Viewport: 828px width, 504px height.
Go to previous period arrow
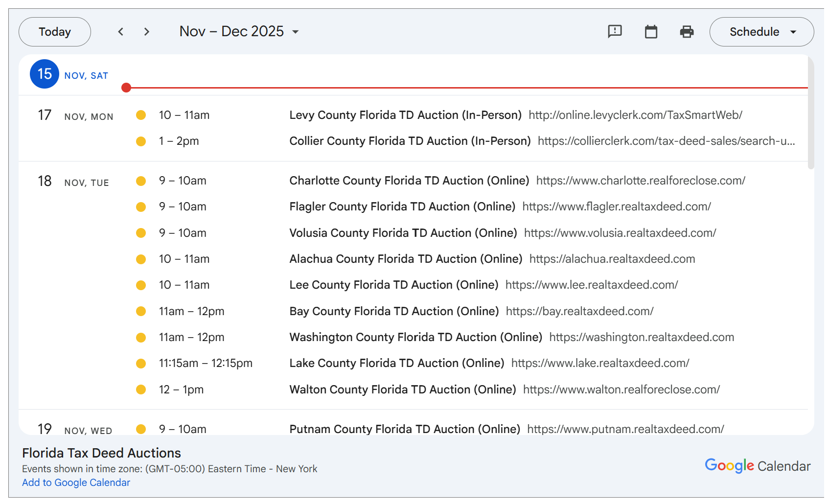tap(121, 32)
